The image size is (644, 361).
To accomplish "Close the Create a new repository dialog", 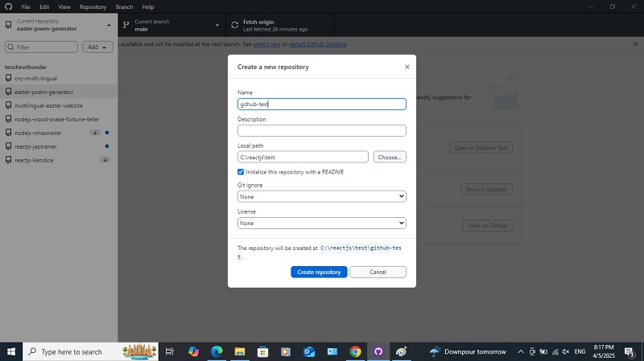I will pos(407,67).
